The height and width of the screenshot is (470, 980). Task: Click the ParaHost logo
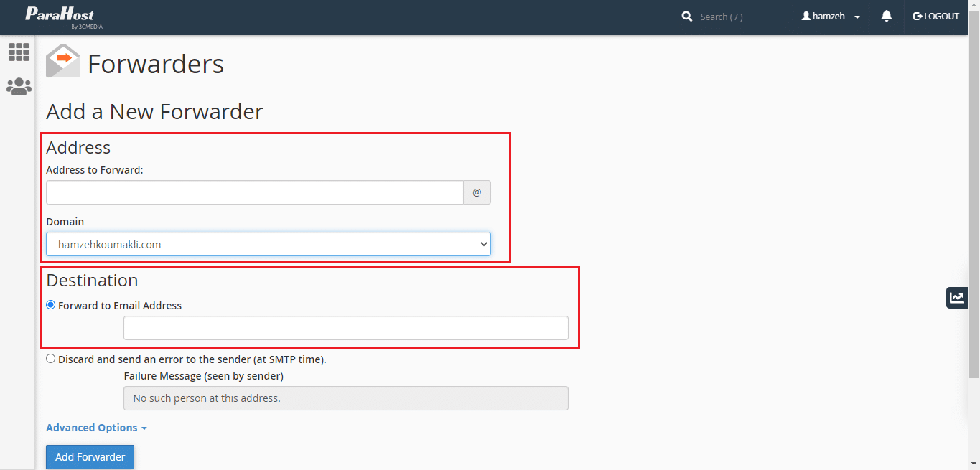pos(60,17)
